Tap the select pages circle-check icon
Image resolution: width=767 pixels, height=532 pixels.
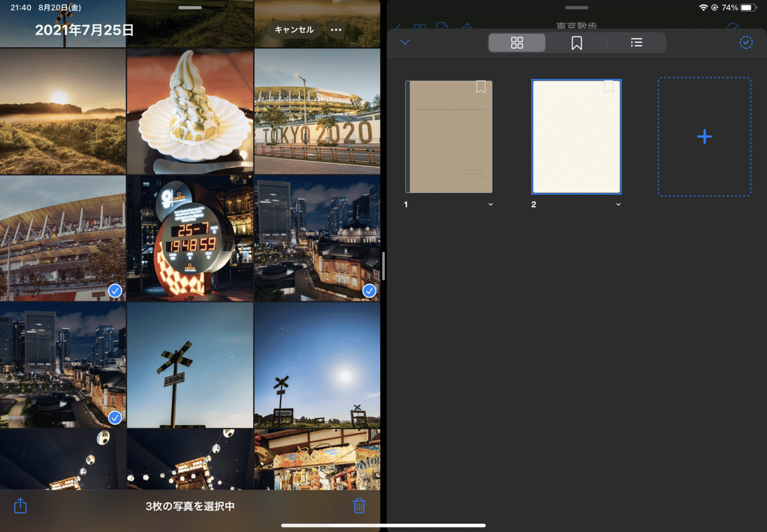pyautogui.click(x=745, y=43)
